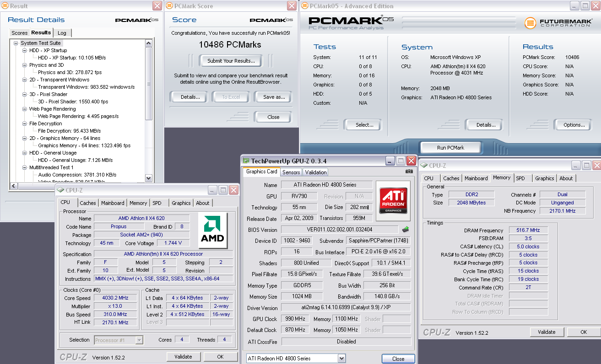Click the PCMark05 Advanced Edition title bar icon
This screenshot has height=364, width=601.
[x=304, y=6]
